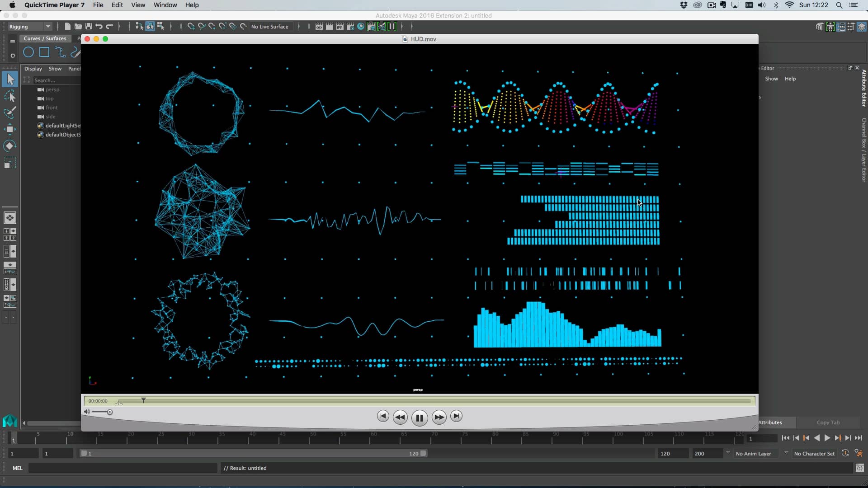Open the Script Editor icon

[859, 468]
